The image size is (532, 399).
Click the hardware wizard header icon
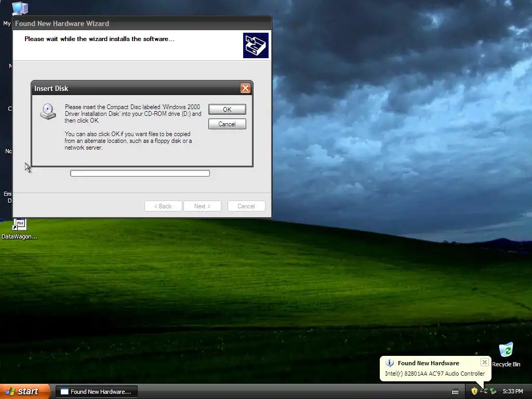(256, 45)
